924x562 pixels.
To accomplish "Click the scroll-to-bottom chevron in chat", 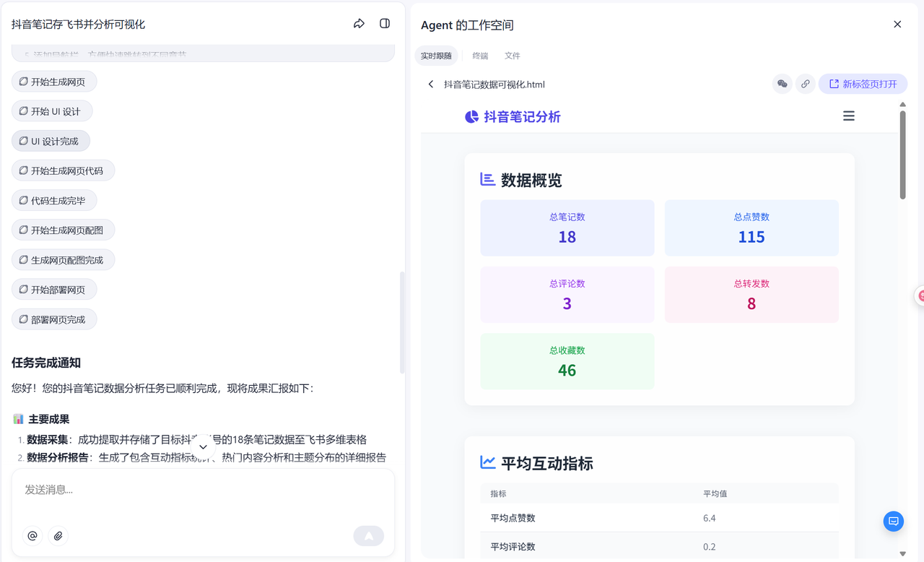I will click(203, 447).
